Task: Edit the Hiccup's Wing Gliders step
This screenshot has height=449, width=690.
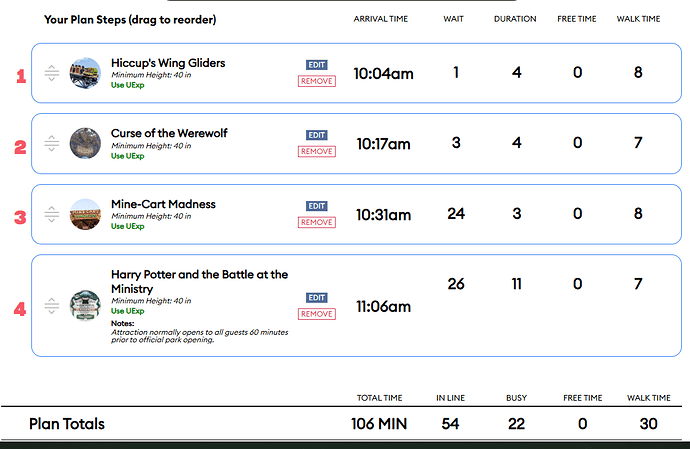Action: coord(317,65)
